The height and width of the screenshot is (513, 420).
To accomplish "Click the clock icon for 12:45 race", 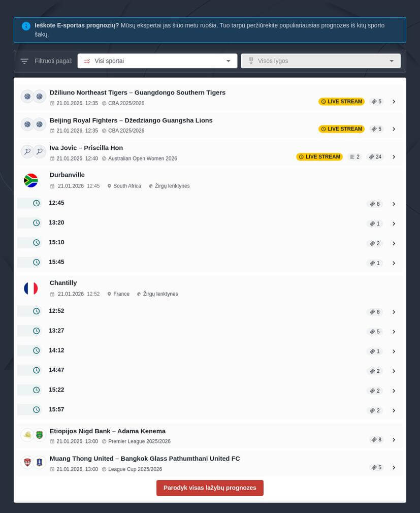I will [37, 203].
